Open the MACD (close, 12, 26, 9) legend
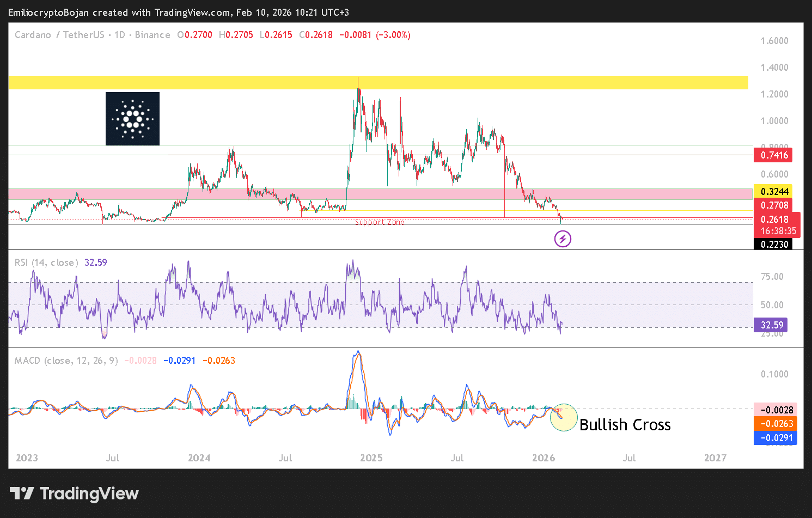This screenshot has height=518, width=812. (66, 361)
